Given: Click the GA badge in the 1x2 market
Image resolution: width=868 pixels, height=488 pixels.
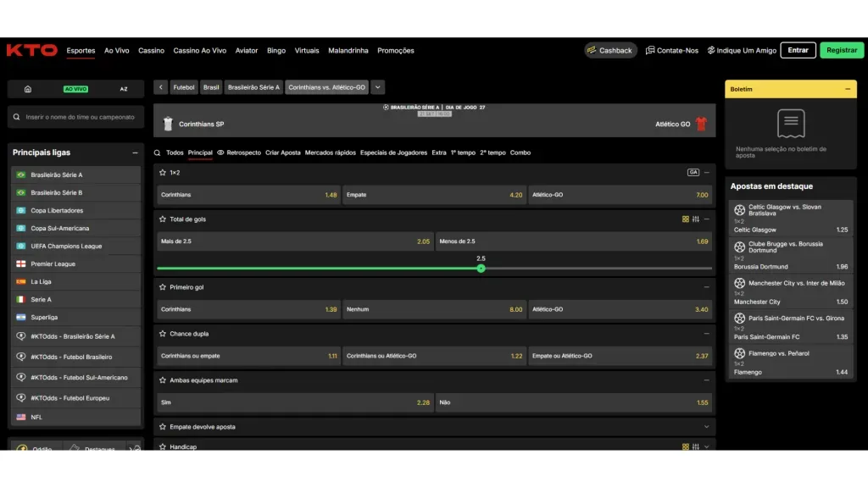Looking at the screenshot, I should point(693,173).
